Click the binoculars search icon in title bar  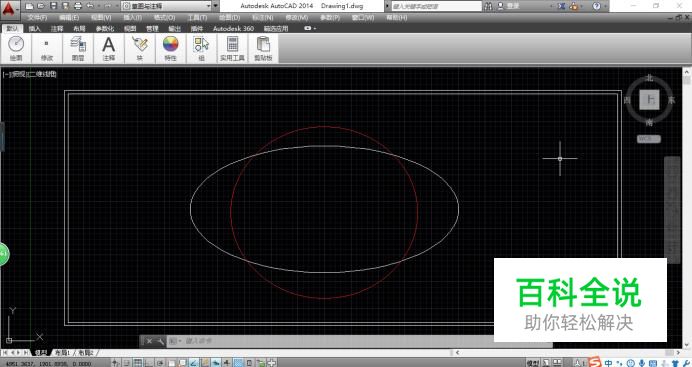point(488,6)
